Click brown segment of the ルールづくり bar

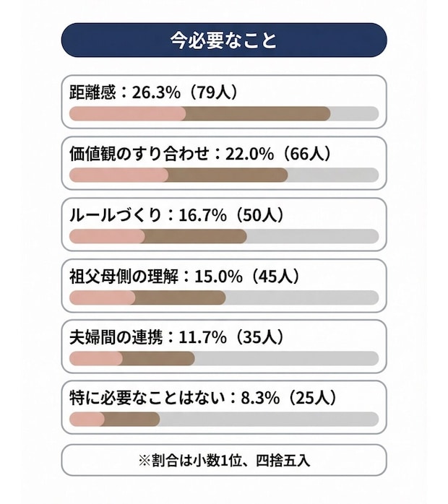coord(196,236)
